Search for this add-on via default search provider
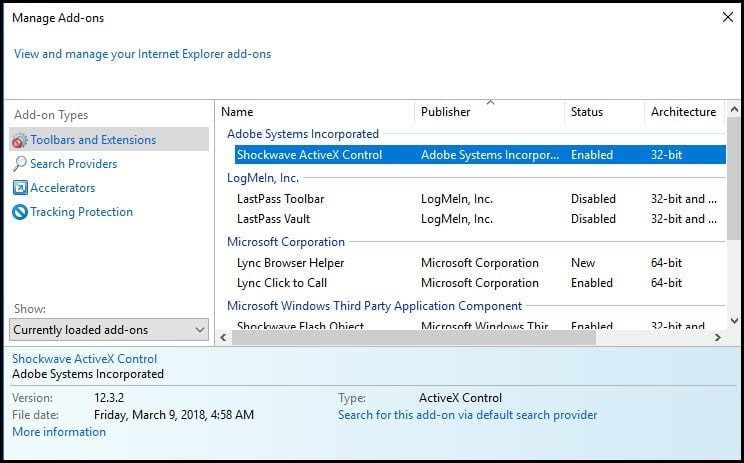 click(x=467, y=415)
